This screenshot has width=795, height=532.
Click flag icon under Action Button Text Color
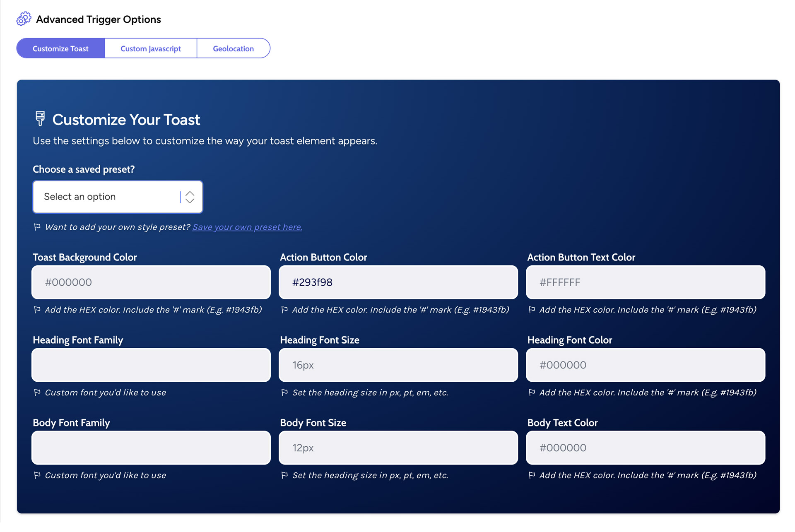[x=532, y=310]
